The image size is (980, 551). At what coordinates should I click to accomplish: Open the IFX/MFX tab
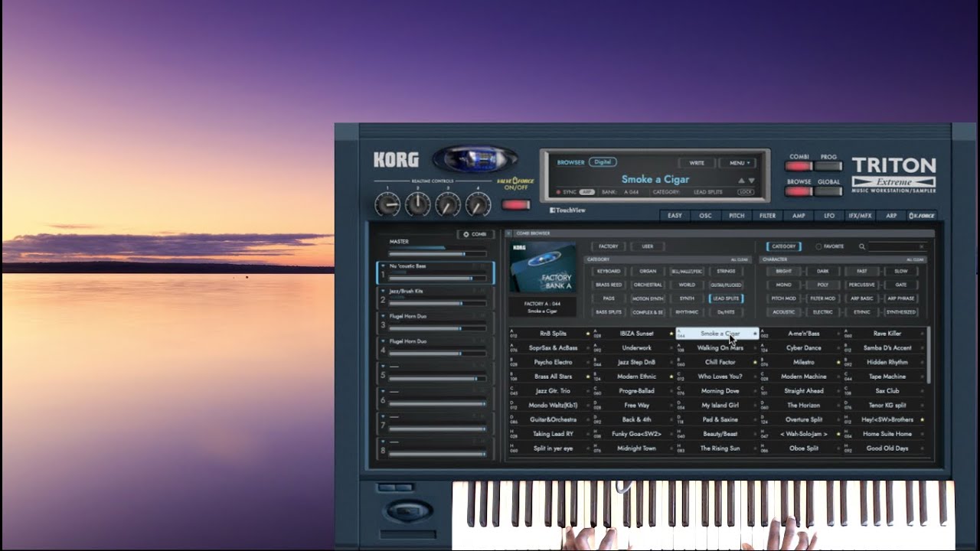860,216
